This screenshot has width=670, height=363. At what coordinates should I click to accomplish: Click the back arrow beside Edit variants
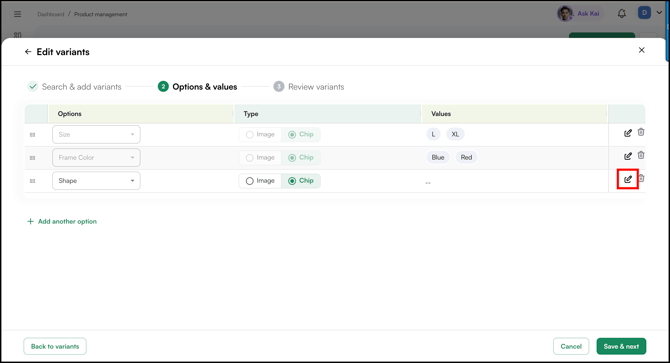tap(28, 52)
